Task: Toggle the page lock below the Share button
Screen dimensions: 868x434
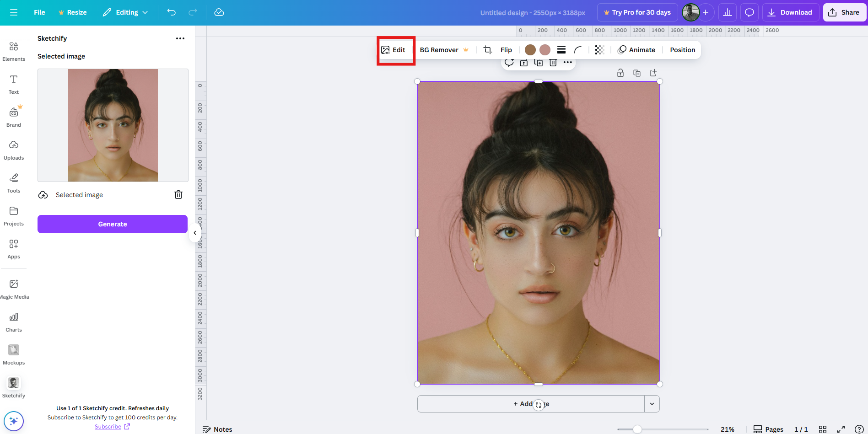Action: click(620, 73)
